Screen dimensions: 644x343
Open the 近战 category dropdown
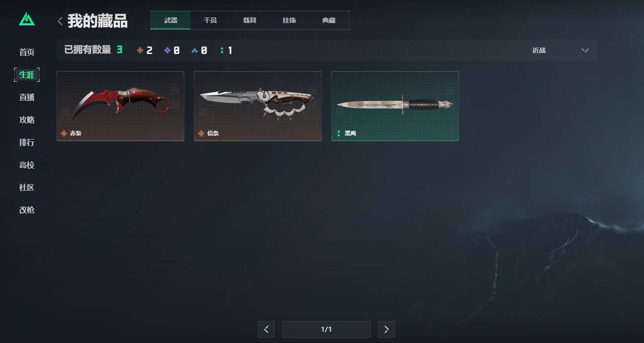pos(560,50)
